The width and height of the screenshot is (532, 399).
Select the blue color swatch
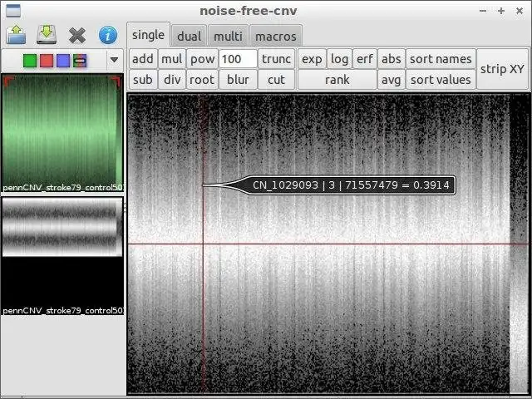click(x=63, y=61)
